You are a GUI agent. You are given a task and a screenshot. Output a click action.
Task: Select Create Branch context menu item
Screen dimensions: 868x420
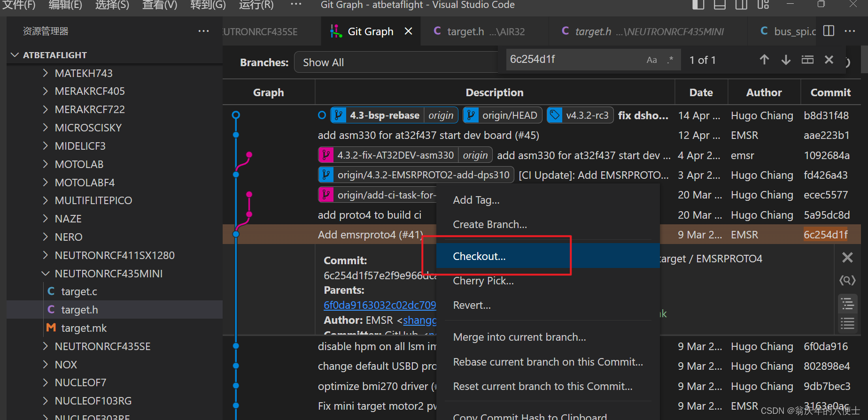tap(548, 224)
